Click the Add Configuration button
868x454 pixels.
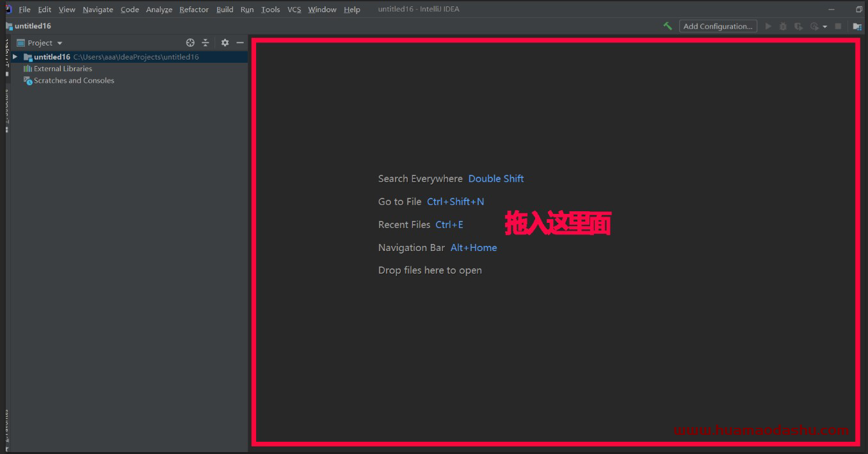718,26
